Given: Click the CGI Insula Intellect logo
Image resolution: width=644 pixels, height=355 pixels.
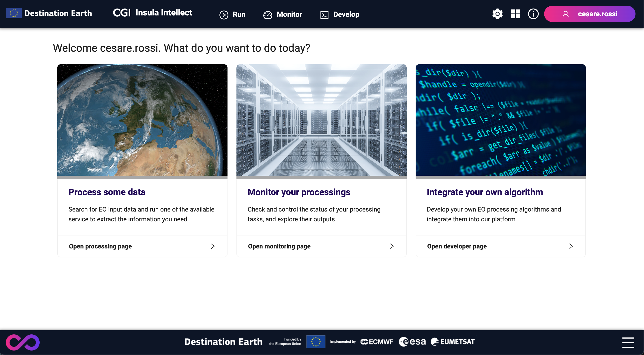Looking at the screenshot, I should [x=152, y=13].
